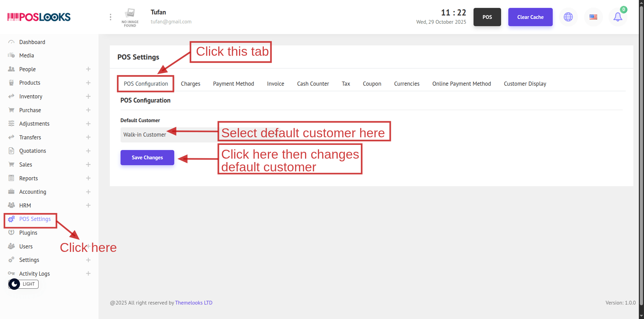Click the Clear Cache button

click(530, 17)
